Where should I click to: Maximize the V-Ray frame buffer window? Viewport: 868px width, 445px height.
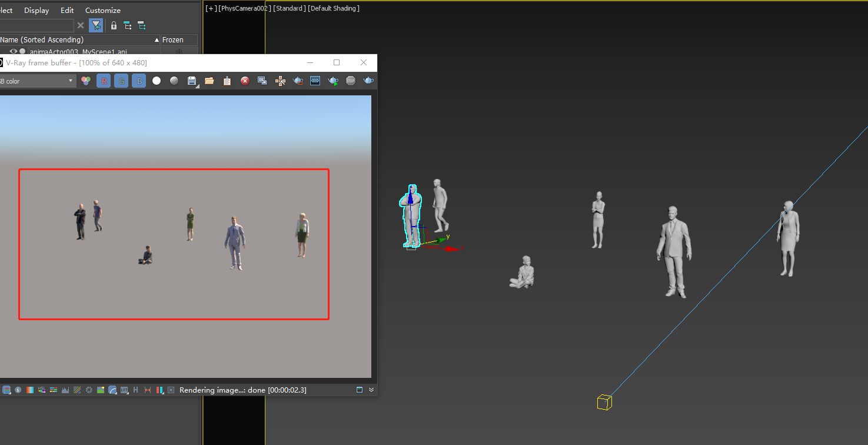(x=337, y=62)
